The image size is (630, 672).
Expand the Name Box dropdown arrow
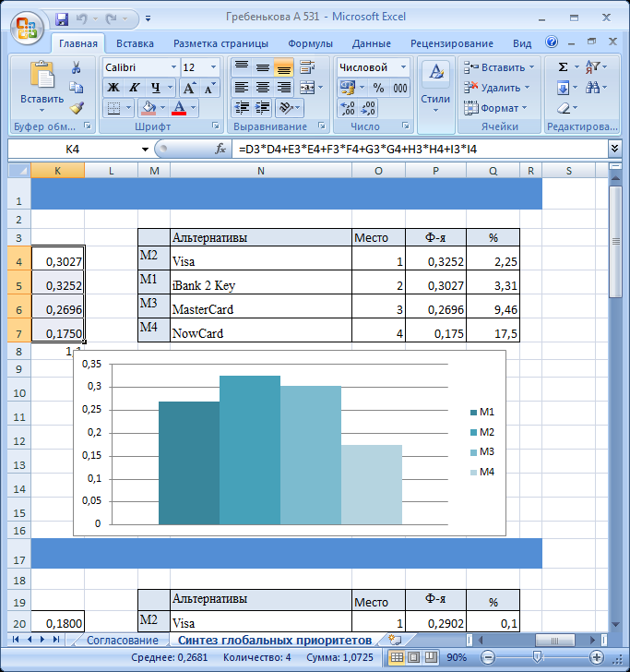point(145,150)
